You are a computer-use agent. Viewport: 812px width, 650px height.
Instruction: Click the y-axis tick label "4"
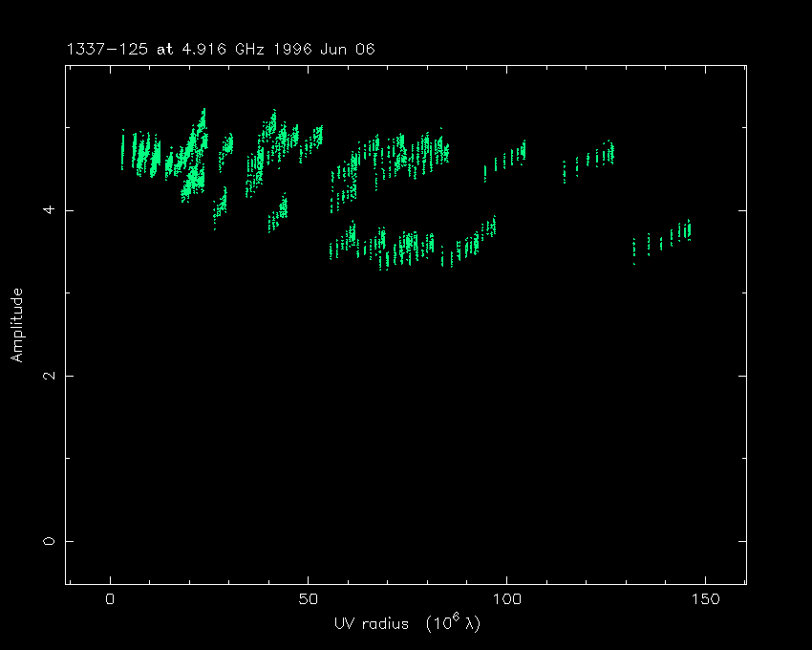tap(49, 209)
